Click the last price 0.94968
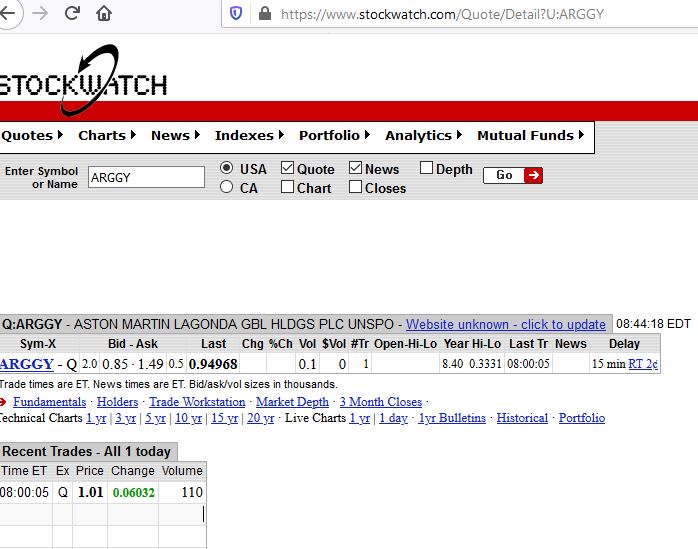698x549 pixels. pos(213,364)
